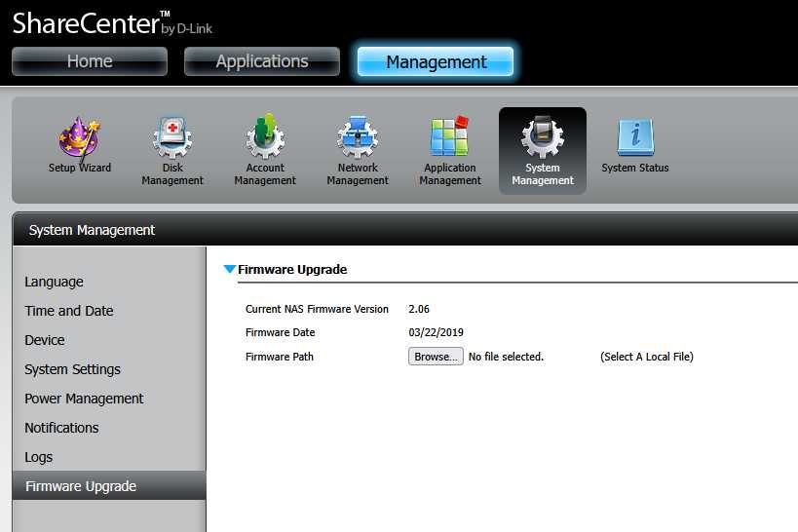Click the 'No file selected.' text

506,357
